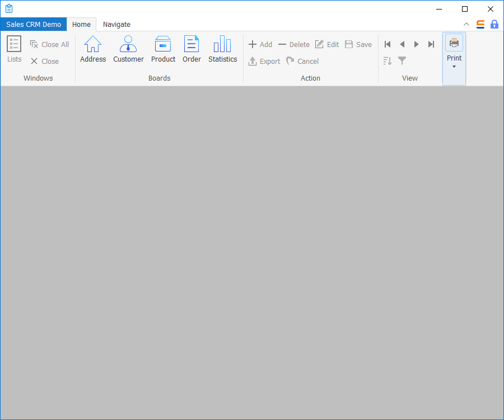Screen dimensions: 504x420
Task: Select the Home ribbon tab
Action: point(81,25)
